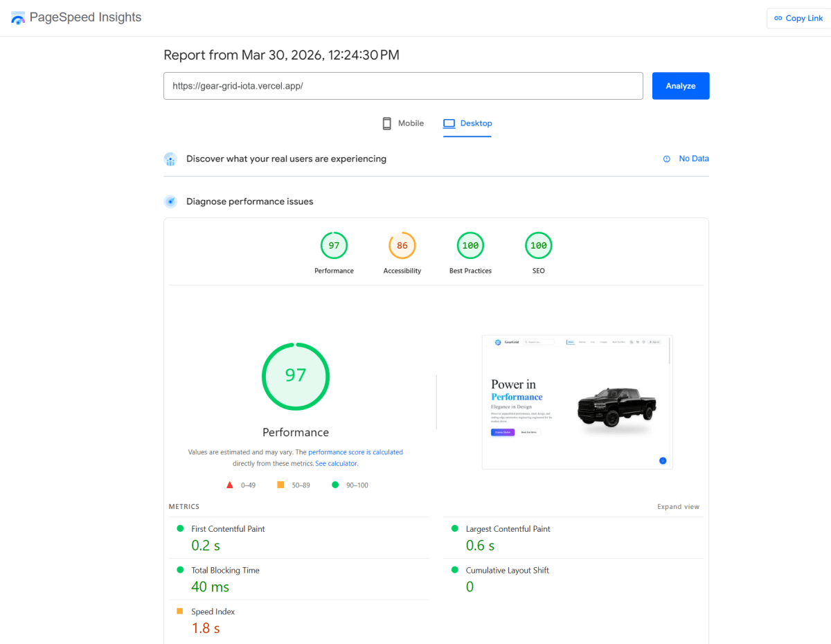Click the Report from Mar 30, 2026 heading
This screenshot has height=644, width=831.
click(x=281, y=55)
